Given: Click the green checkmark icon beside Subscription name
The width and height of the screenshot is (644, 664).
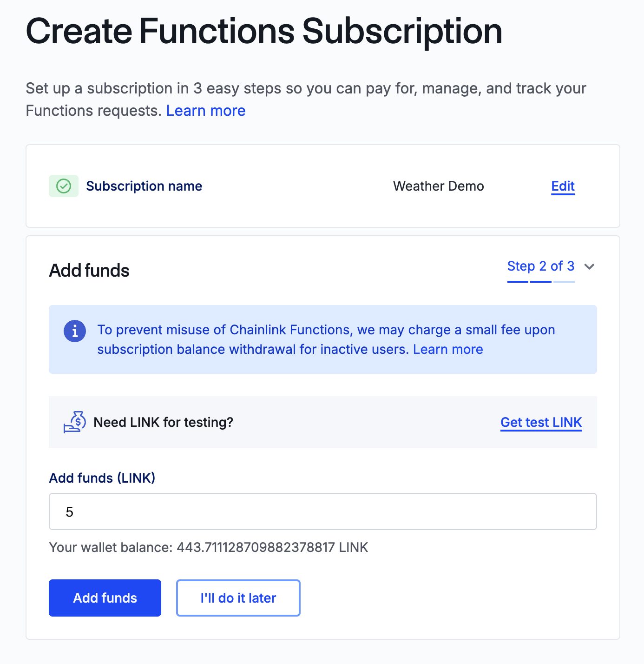Looking at the screenshot, I should click(x=64, y=186).
